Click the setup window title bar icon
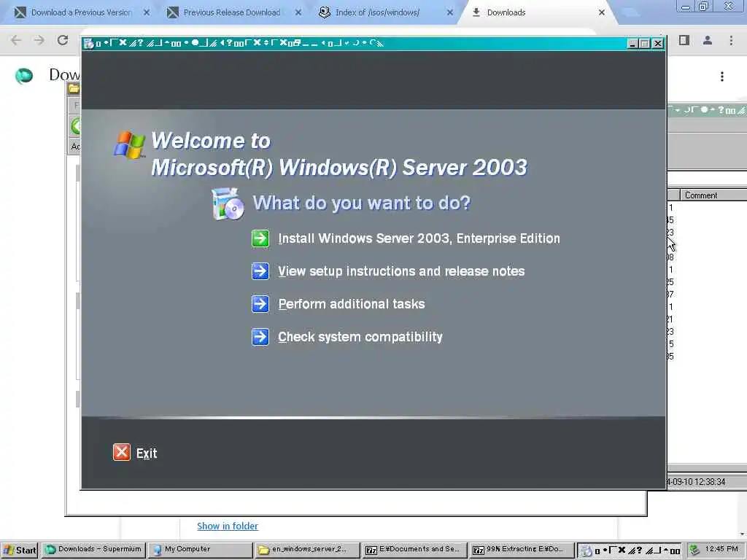747x560 pixels. [x=88, y=43]
